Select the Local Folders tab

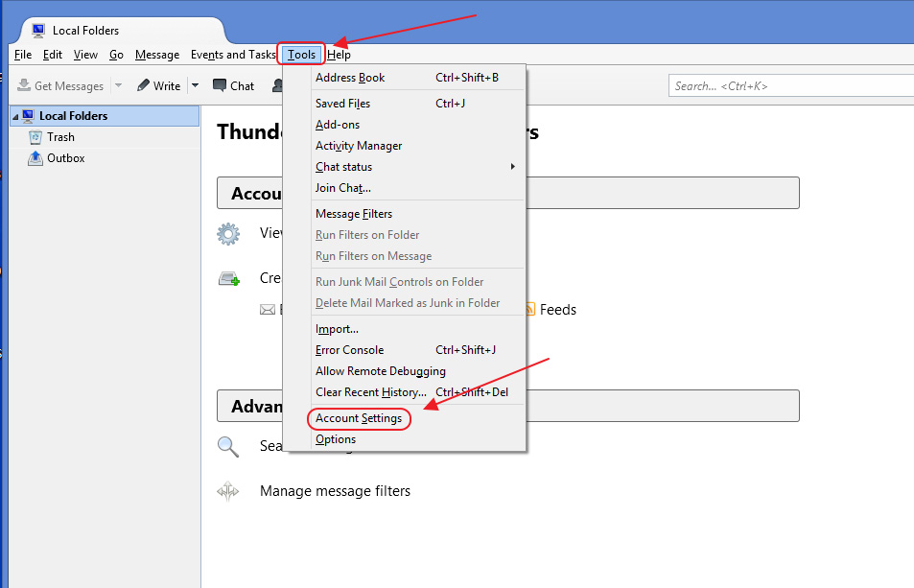tap(123, 31)
